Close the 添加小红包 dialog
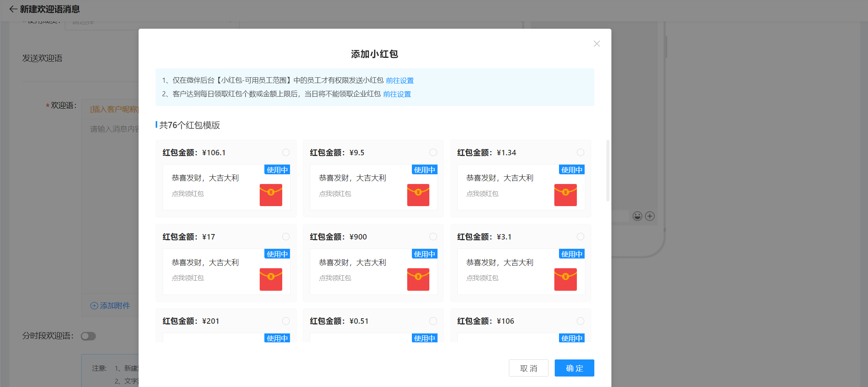Viewport: 868px width, 387px height. pos(597,44)
